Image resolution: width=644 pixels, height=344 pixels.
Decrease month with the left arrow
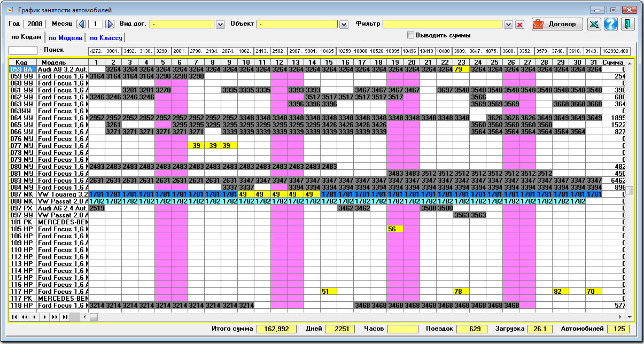tap(81, 24)
